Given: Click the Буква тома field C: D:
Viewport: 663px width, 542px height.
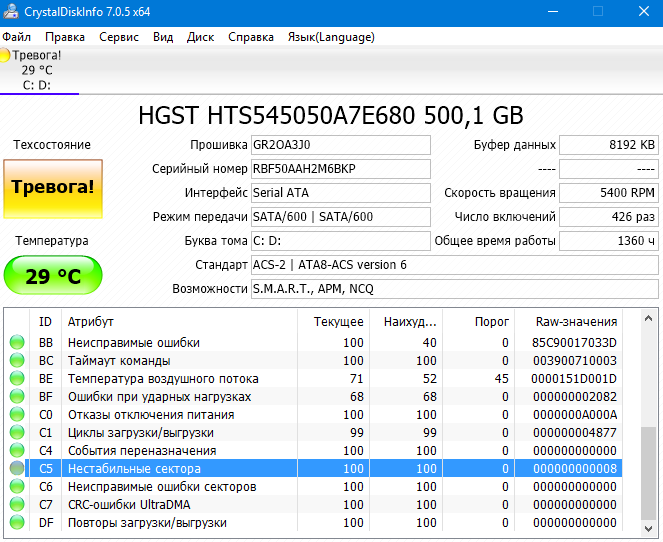Looking at the screenshot, I should (x=341, y=241).
